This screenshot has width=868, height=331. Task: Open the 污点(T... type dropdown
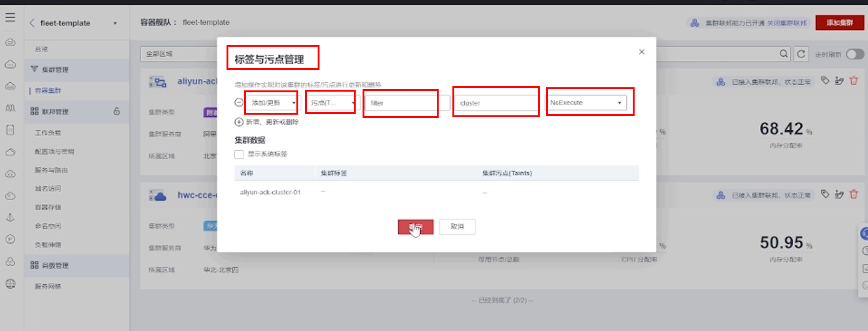click(x=333, y=103)
